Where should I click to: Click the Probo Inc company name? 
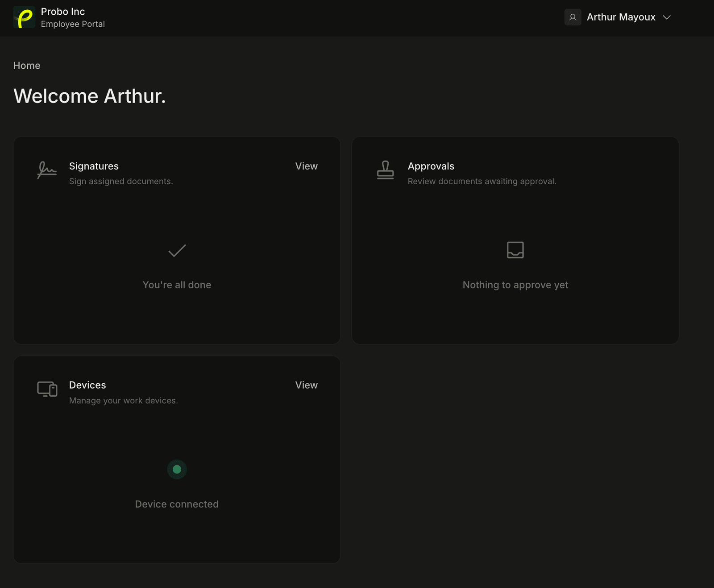coord(63,12)
